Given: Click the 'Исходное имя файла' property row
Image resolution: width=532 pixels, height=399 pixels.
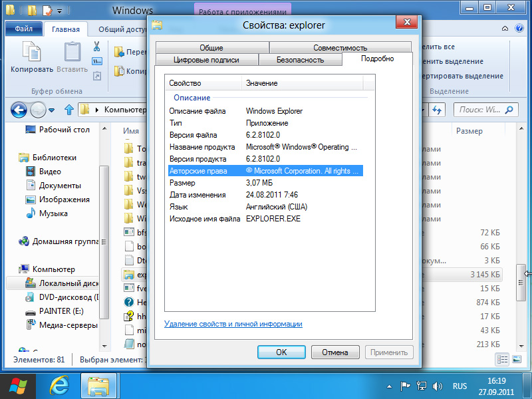Looking at the screenshot, I should (265, 219).
